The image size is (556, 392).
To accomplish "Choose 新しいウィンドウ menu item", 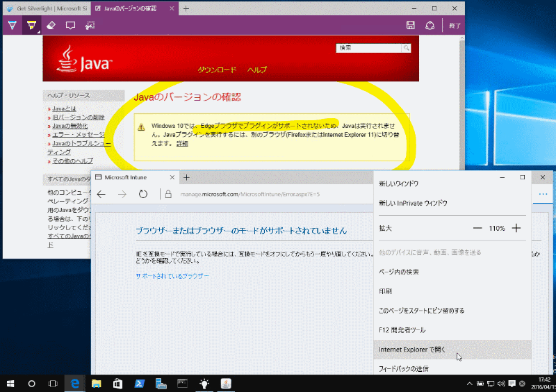I will (x=452, y=183).
